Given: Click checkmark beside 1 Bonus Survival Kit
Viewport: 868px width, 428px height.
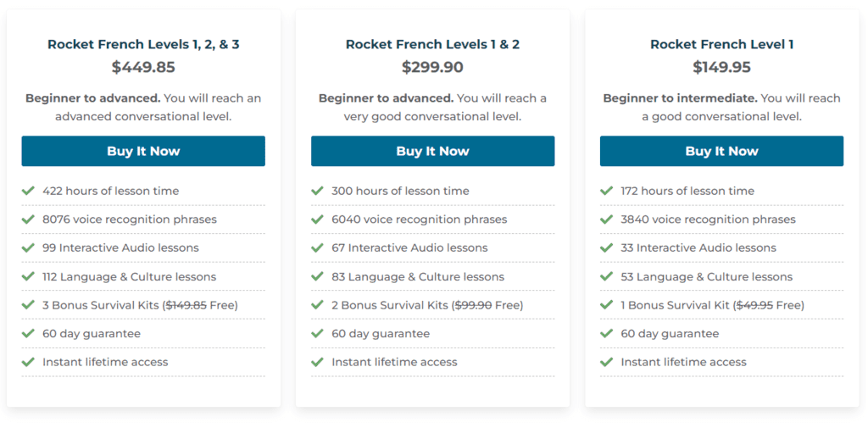Looking at the screenshot, I should coord(606,305).
